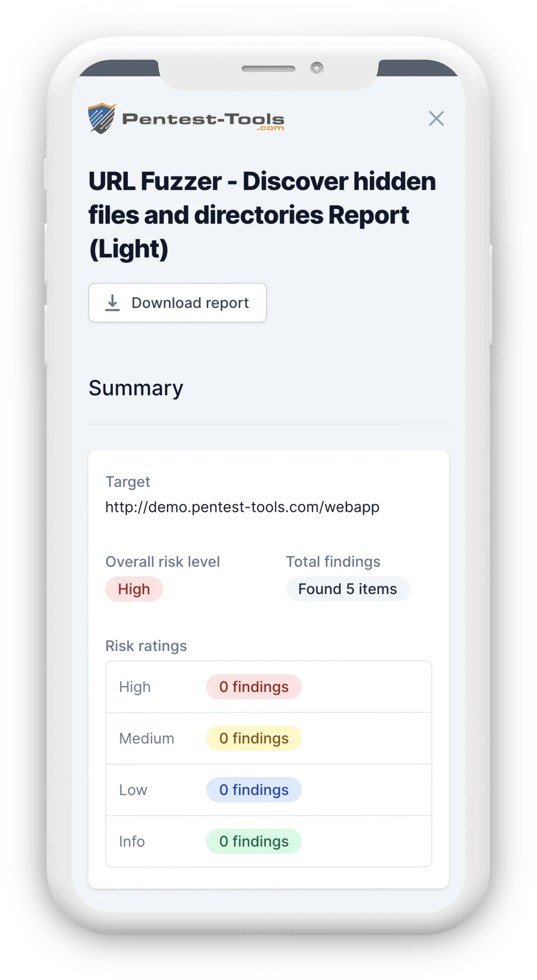
Task: Click the yellow 0 findings badge
Action: click(x=254, y=739)
